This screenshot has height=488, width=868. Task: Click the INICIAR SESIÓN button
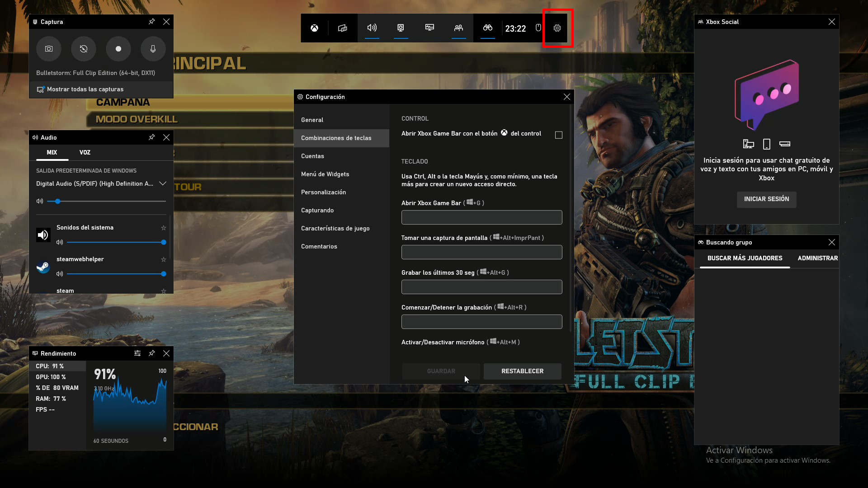[766, 199]
